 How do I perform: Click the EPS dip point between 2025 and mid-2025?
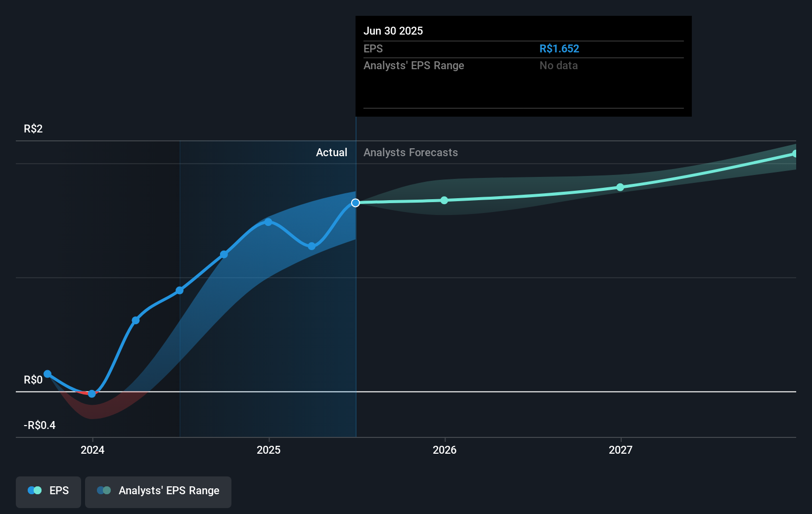(x=312, y=246)
